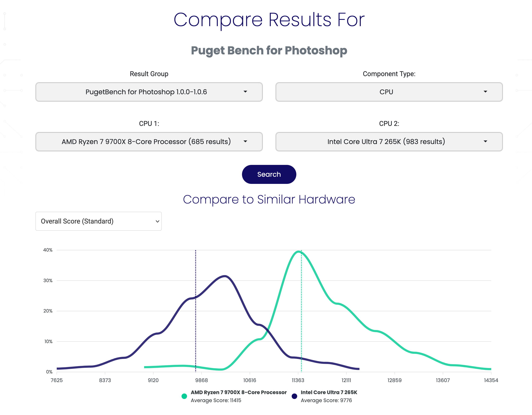
Task: Toggle the Intel Core Ultra 7 265K legend entry
Action: (x=329, y=392)
